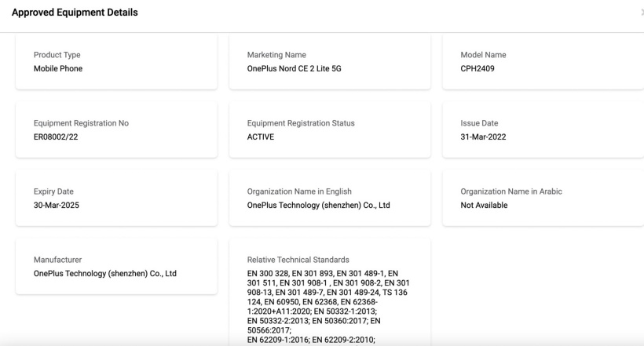Click the Not Available value
Screen dimensions: 644x346
point(484,205)
